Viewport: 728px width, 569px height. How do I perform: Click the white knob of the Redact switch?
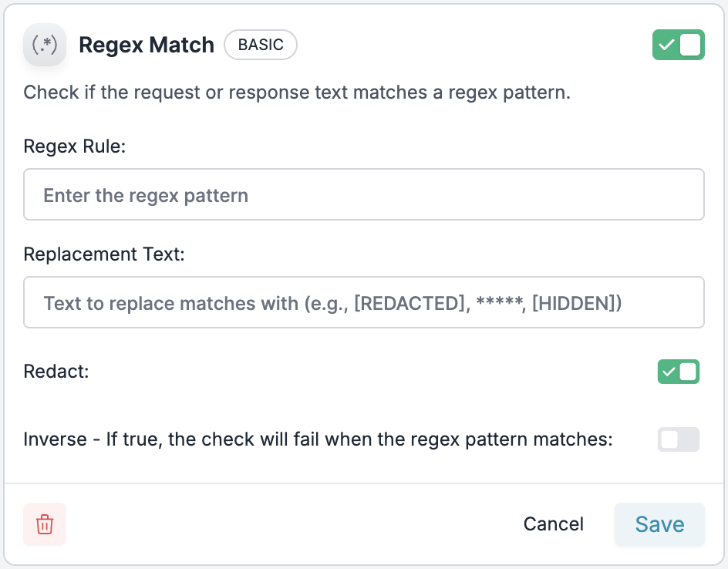(688, 372)
